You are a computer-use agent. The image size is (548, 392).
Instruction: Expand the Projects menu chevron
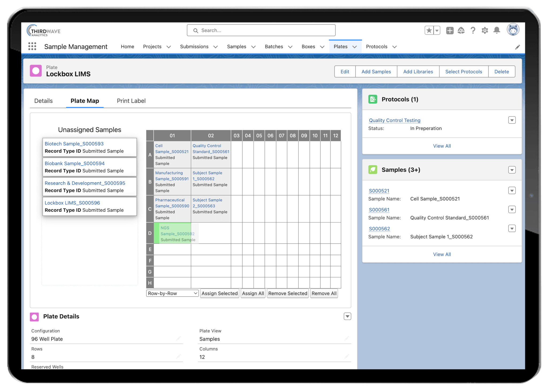(169, 47)
